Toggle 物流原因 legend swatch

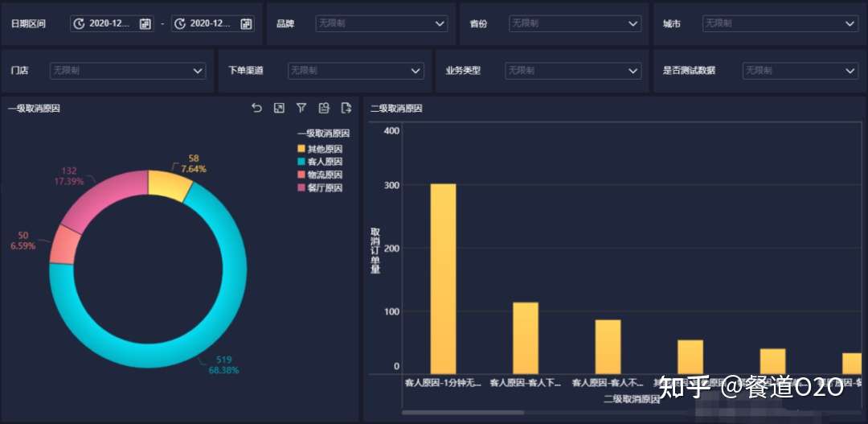pos(301,175)
